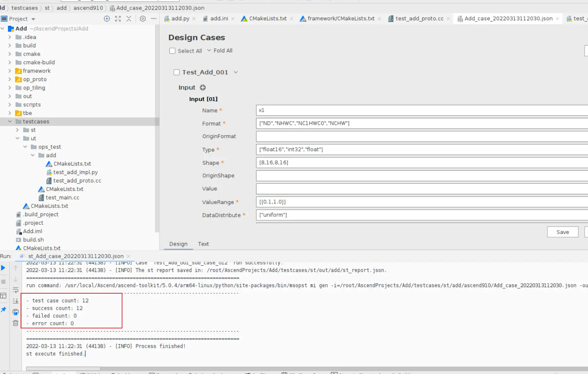Add a new input with plus icon
The width and height of the screenshot is (588, 374).
(203, 88)
